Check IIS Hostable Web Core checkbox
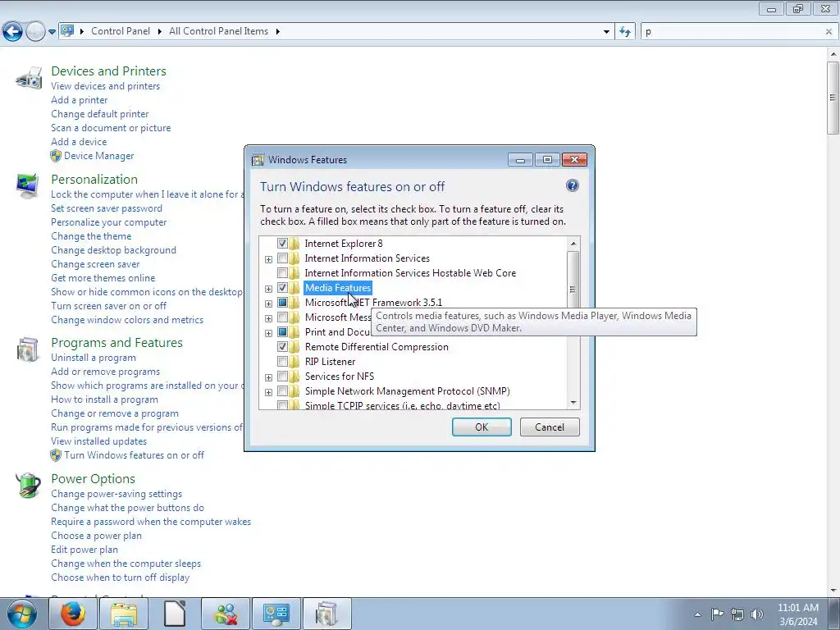The height and width of the screenshot is (630, 840). point(282,272)
